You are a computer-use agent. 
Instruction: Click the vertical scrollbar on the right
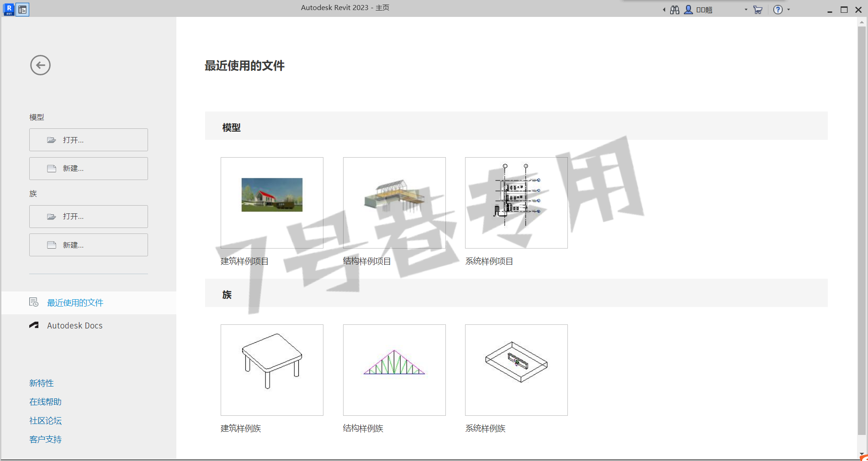[x=862, y=231]
